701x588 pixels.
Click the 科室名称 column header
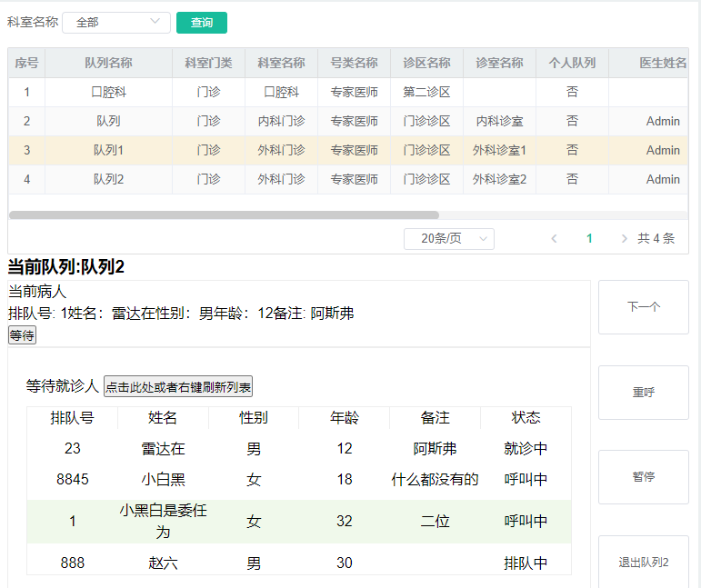[281, 63]
